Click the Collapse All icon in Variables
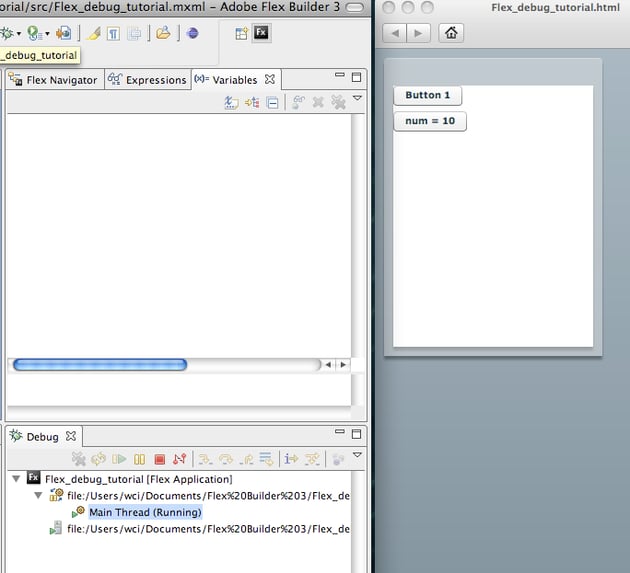This screenshot has width=630, height=573. pyautogui.click(x=272, y=102)
